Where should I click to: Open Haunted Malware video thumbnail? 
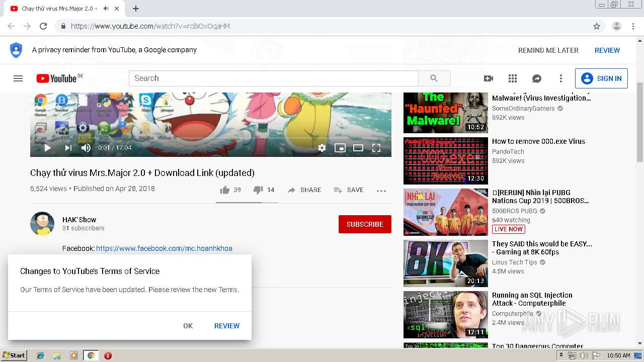446,113
